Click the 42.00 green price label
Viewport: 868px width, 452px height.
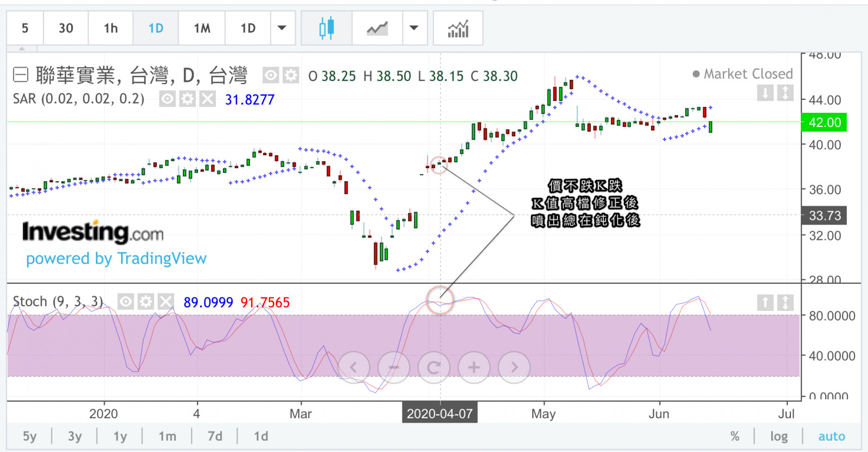(x=824, y=123)
